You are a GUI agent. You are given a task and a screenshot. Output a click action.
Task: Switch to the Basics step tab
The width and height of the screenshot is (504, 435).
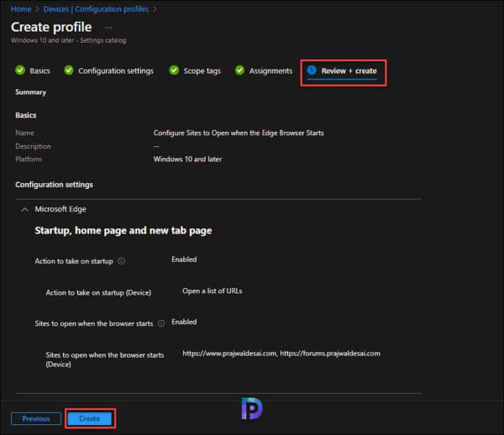40,71
